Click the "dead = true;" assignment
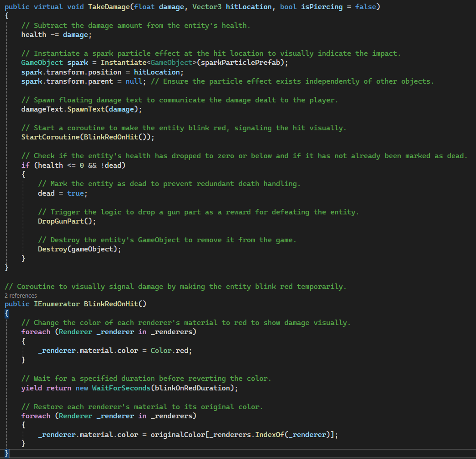This screenshot has height=459, width=476. pos(63,193)
